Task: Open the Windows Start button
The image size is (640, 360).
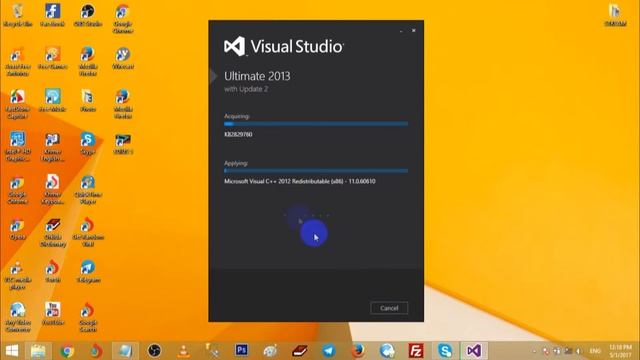Action: coord(12,351)
